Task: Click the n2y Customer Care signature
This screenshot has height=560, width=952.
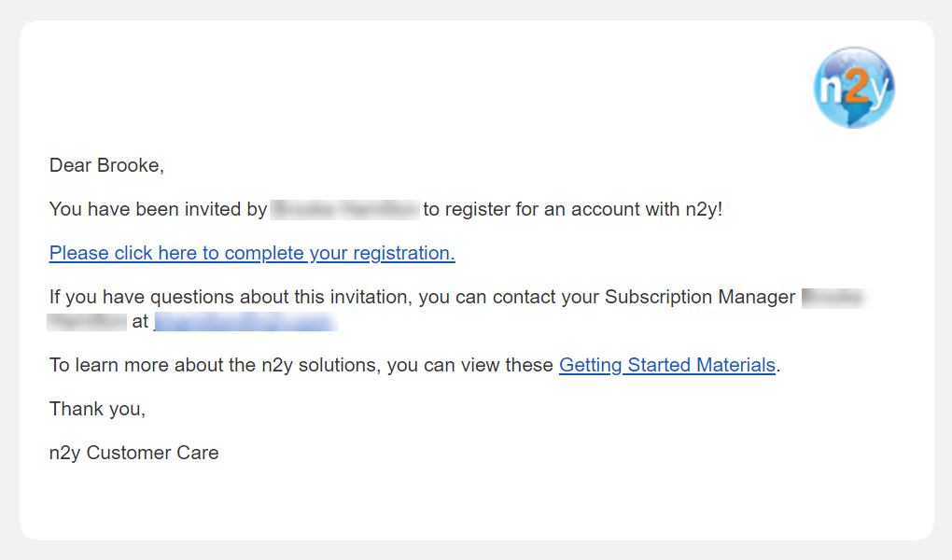Action: tap(133, 453)
